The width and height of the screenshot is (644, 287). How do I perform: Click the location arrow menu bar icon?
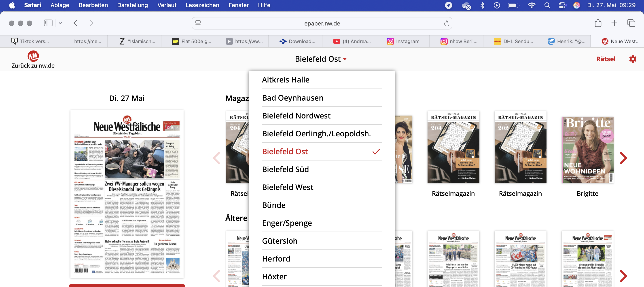click(x=449, y=5)
